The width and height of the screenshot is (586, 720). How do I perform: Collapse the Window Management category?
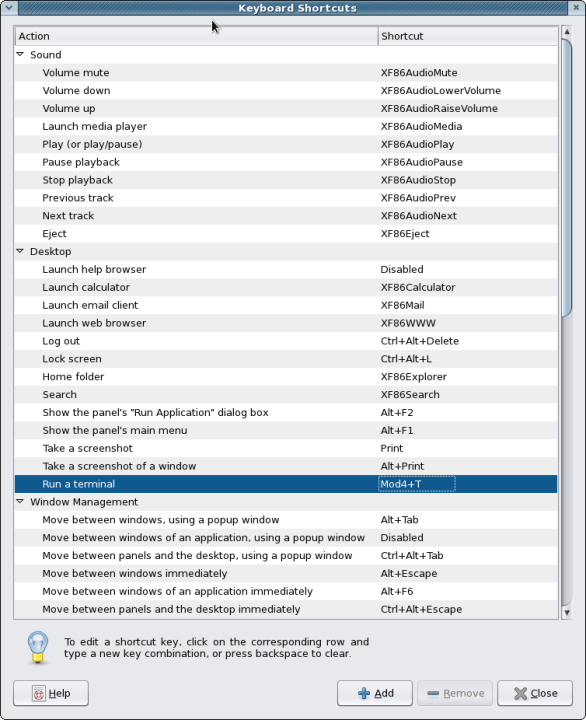[x=20, y=501]
